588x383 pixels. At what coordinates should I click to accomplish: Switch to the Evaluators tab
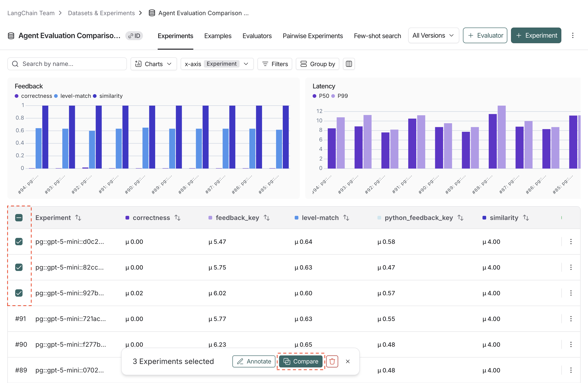click(257, 36)
